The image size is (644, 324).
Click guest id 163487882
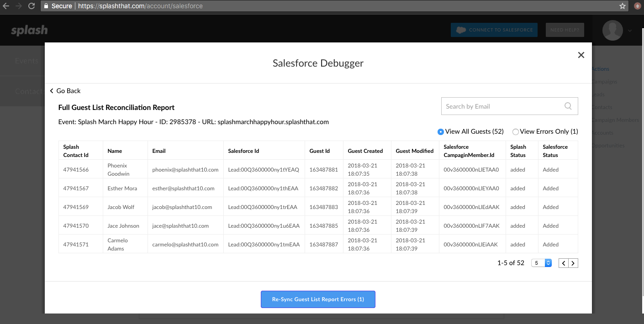(x=324, y=188)
